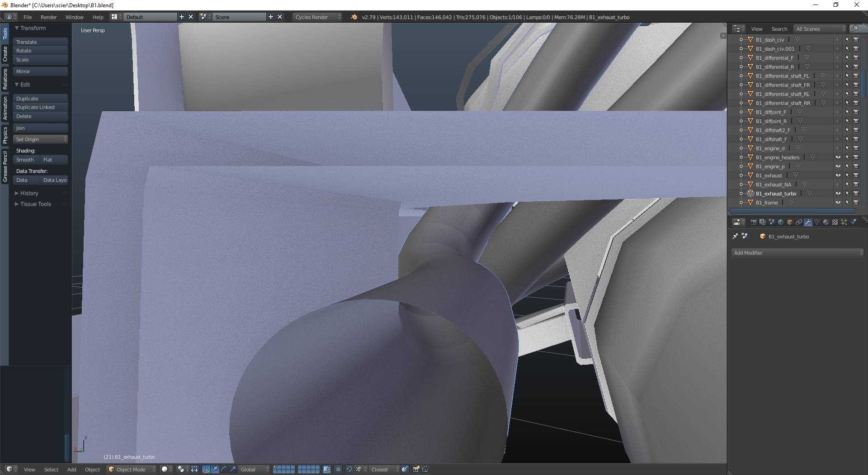Toggle snap during transform magnet
This screenshot has width=868, height=475.
349,469
